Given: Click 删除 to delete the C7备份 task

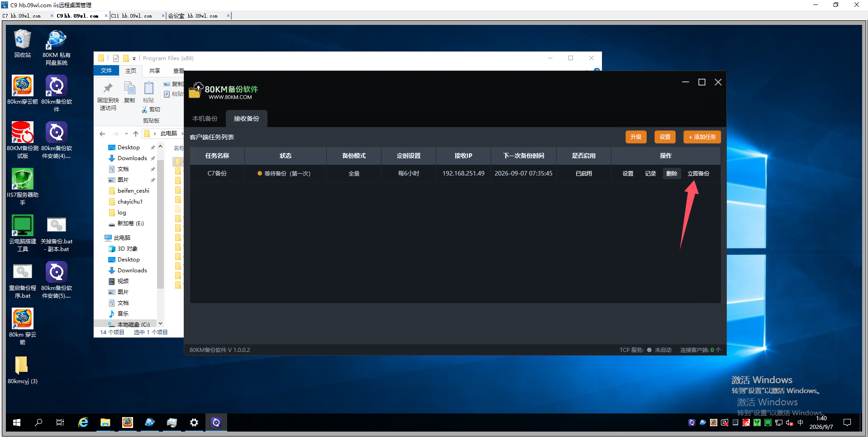Looking at the screenshot, I should [x=672, y=174].
